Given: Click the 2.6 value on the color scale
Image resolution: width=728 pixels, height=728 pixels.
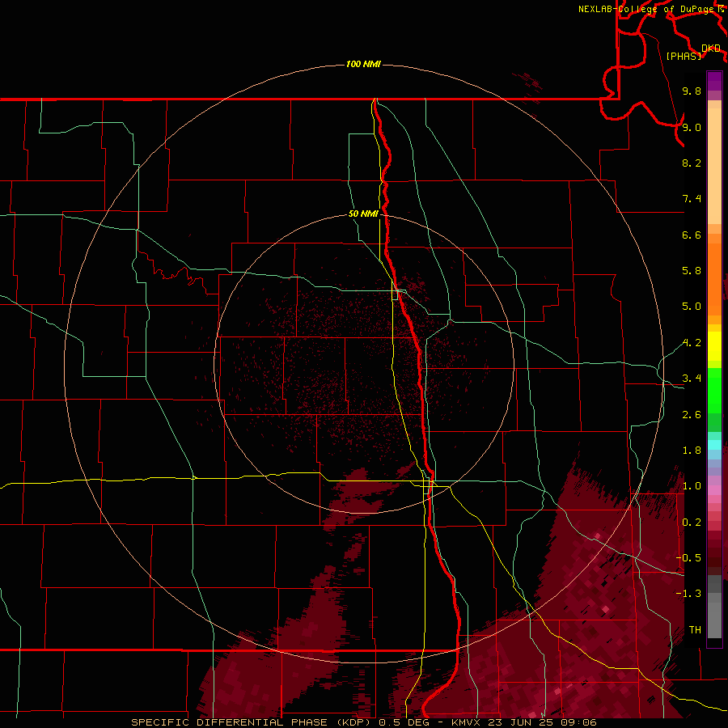Looking at the screenshot, I should pos(692,415).
